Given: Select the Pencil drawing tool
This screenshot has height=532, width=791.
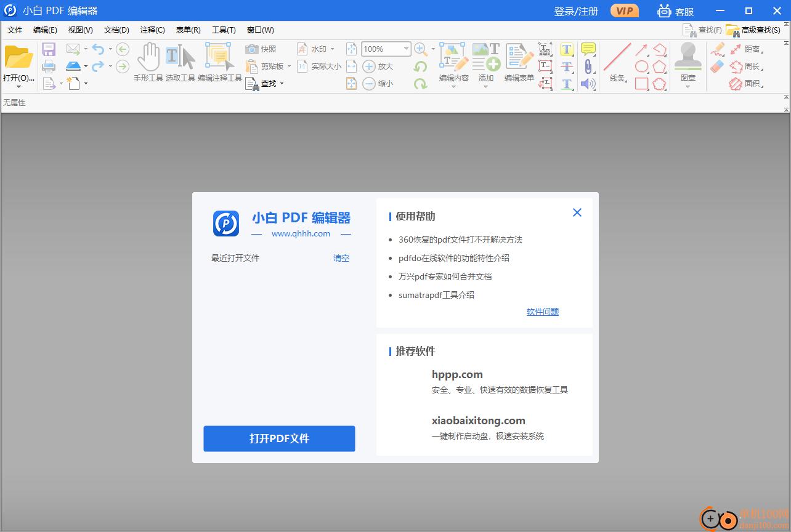Looking at the screenshot, I should [717, 49].
